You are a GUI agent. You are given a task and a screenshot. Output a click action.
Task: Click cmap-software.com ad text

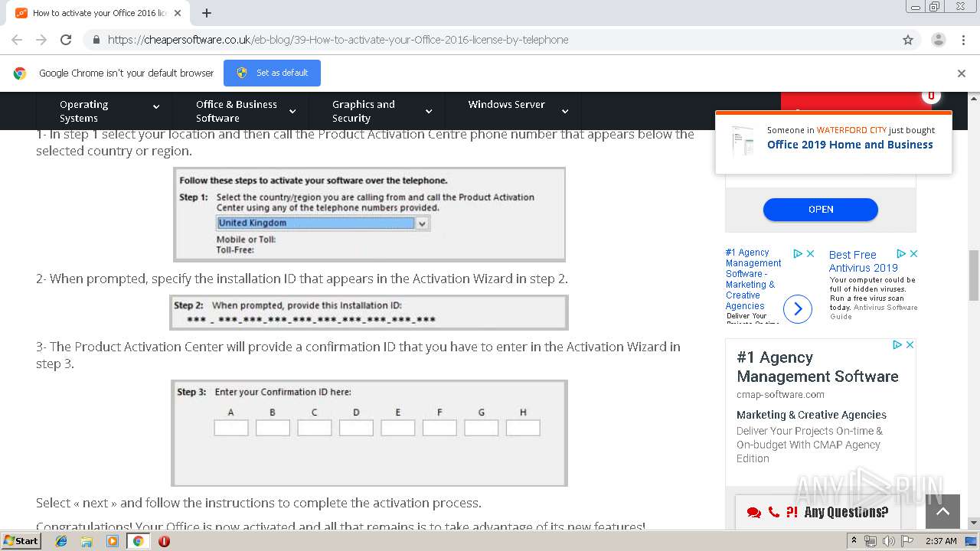pos(780,395)
